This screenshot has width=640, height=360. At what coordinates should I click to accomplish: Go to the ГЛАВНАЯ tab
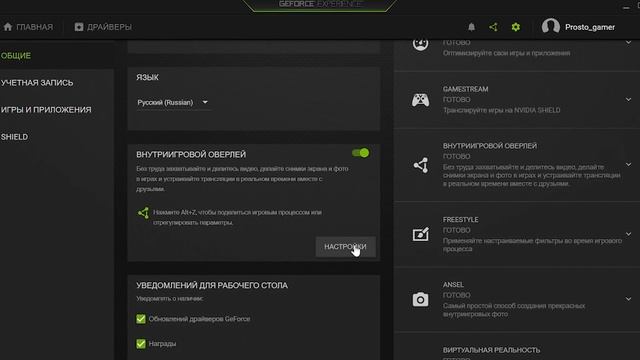coord(28,27)
